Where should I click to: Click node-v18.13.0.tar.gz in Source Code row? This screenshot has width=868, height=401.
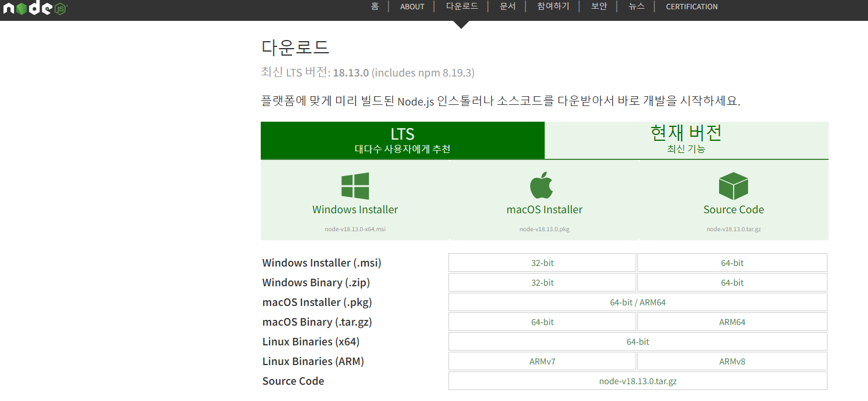638,381
